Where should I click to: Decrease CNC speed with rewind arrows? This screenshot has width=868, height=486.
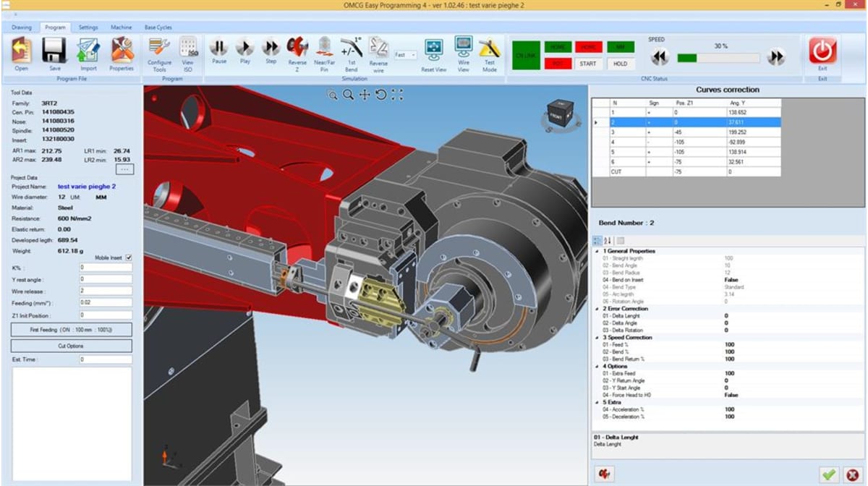tap(659, 57)
